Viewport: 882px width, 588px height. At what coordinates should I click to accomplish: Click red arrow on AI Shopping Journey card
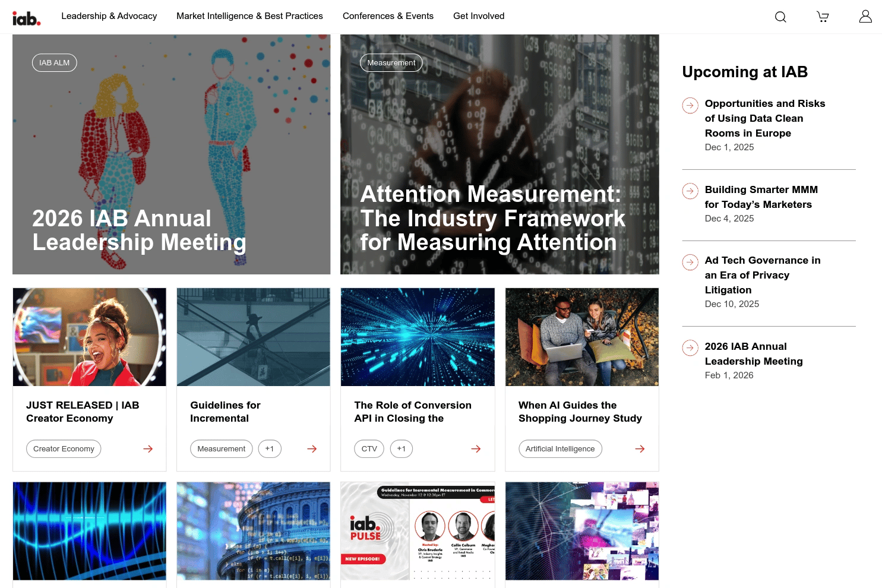640,449
